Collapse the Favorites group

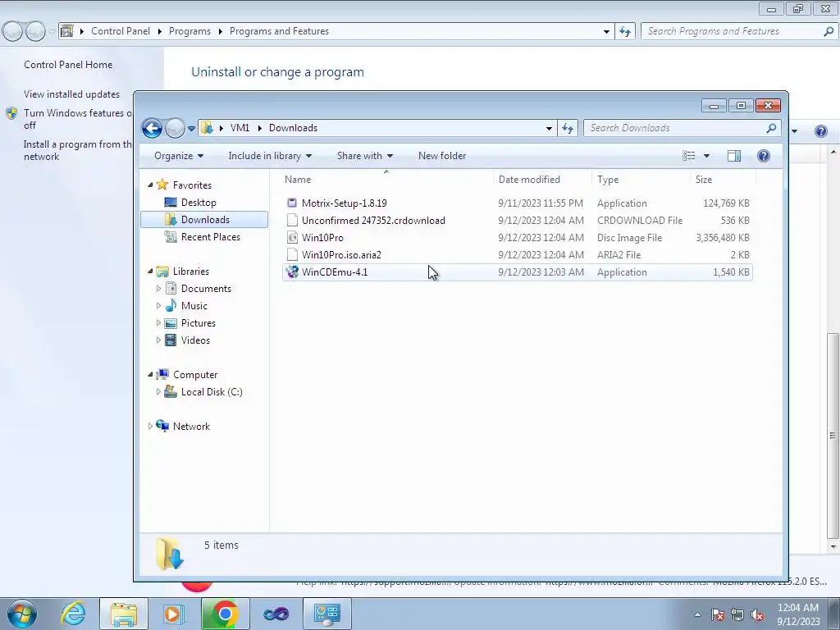point(150,185)
